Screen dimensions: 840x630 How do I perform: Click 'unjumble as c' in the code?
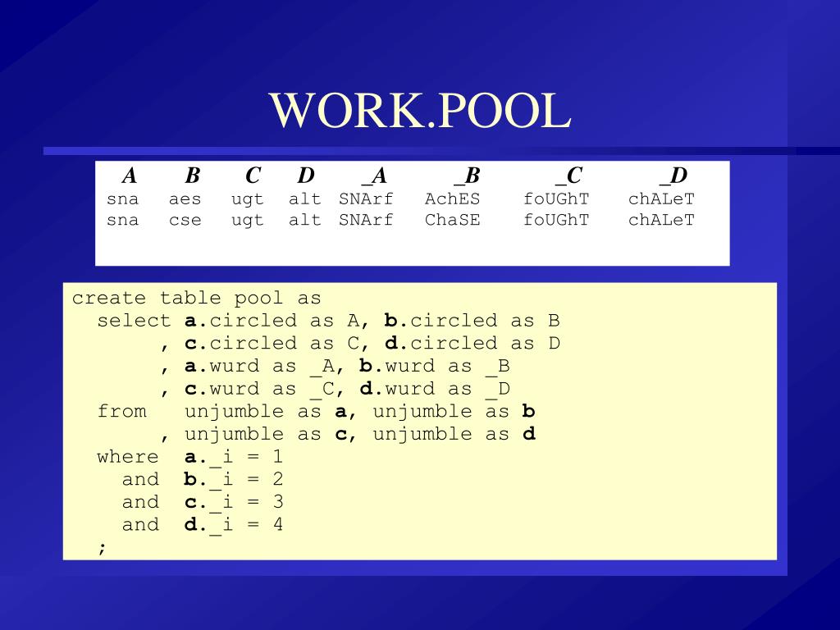pyautogui.click(x=267, y=434)
